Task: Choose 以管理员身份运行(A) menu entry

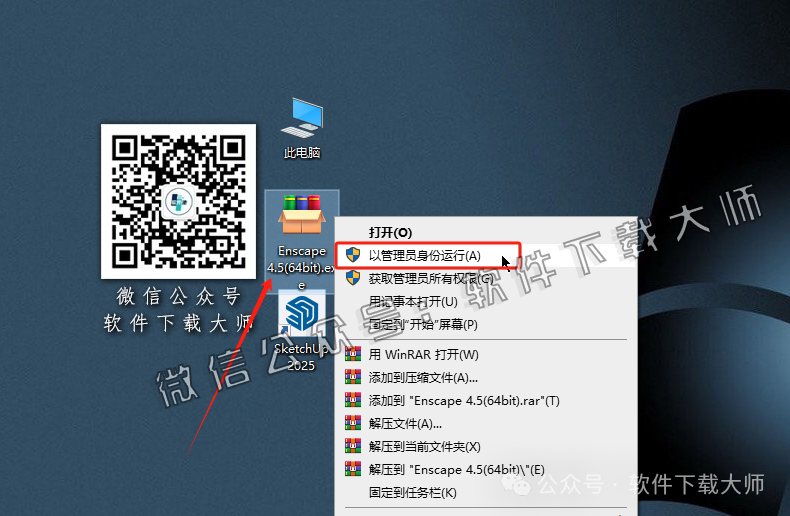Action: click(x=486, y=255)
